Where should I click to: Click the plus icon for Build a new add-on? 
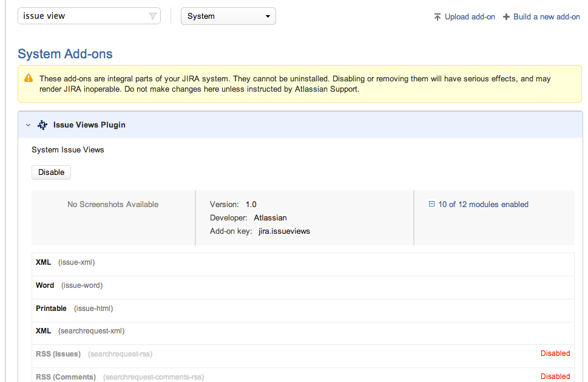click(x=506, y=17)
